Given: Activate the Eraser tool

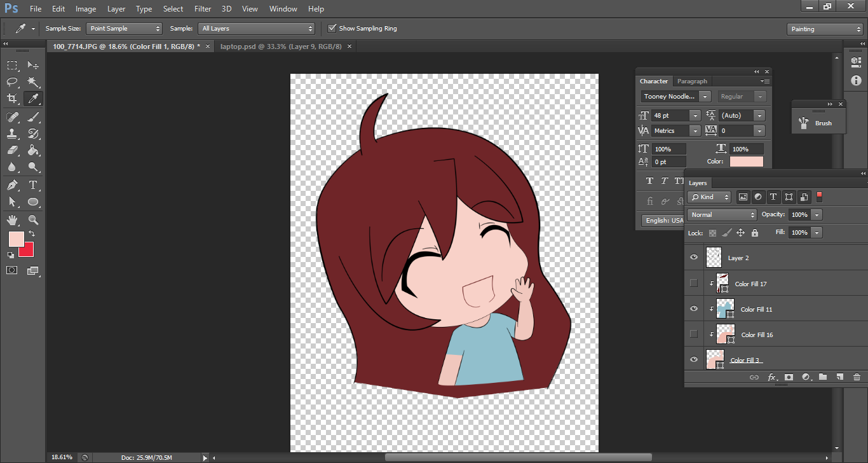Looking at the screenshot, I should [x=12, y=150].
